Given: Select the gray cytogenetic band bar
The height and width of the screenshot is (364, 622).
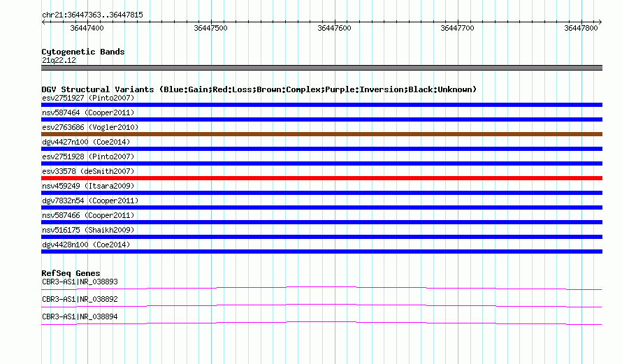Looking at the screenshot, I should (321, 68).
